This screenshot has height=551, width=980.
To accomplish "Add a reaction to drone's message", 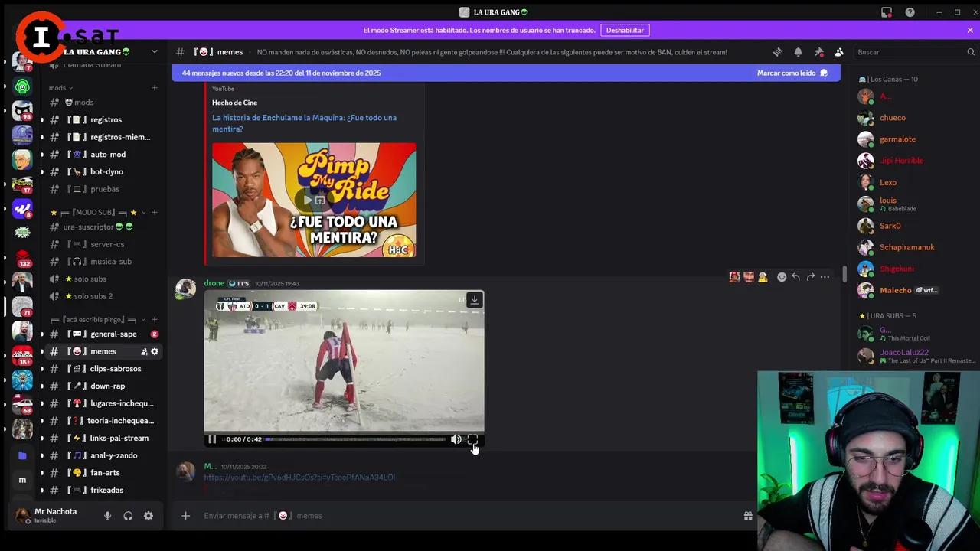I will tap(782, 277).
